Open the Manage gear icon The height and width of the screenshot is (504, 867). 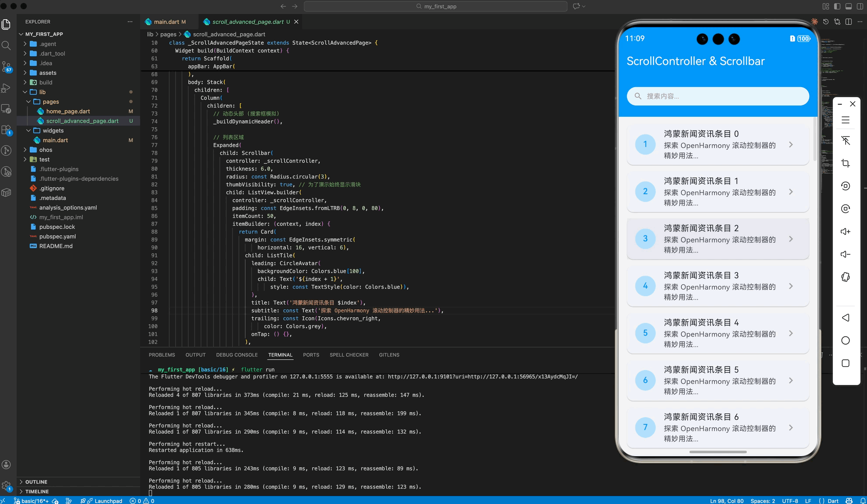click(x=6, y=486)
